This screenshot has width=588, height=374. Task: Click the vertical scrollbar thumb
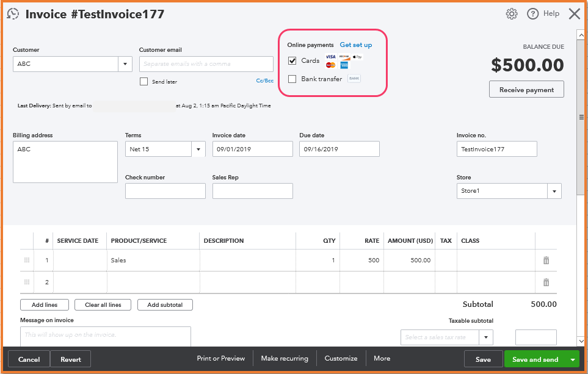[581, 117]
